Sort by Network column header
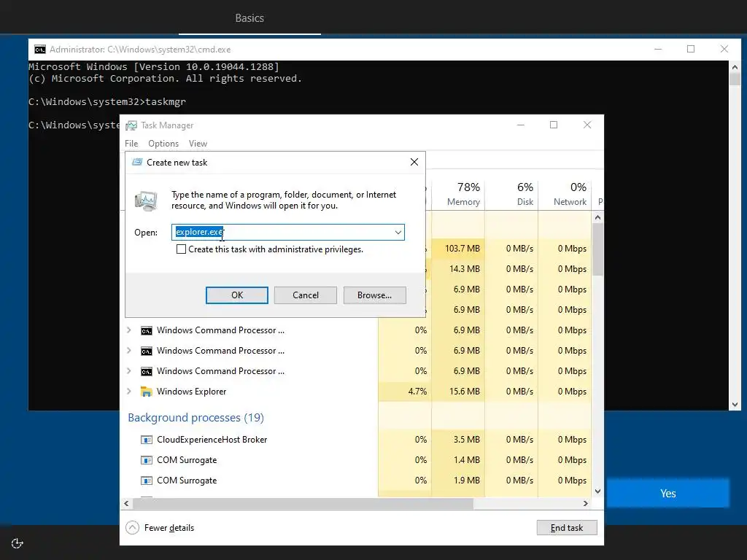Viewport: 747px width, 560px height. (x=565, y=194)
